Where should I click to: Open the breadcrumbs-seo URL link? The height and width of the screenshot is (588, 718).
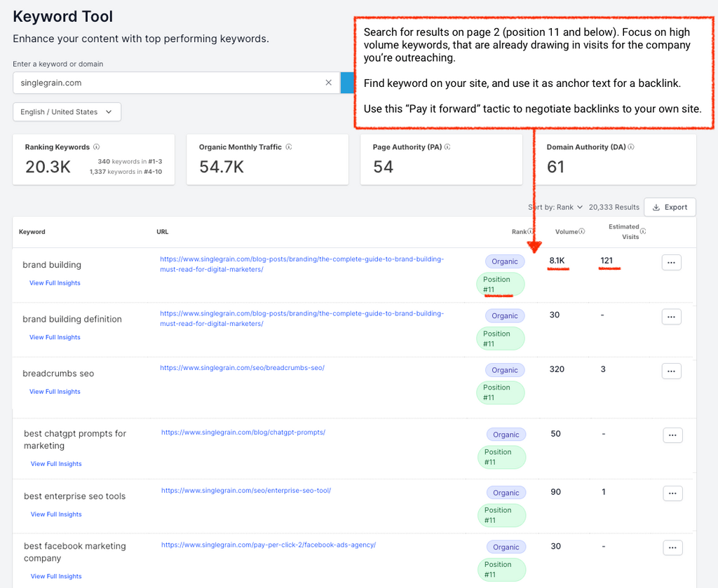point(242,368)
